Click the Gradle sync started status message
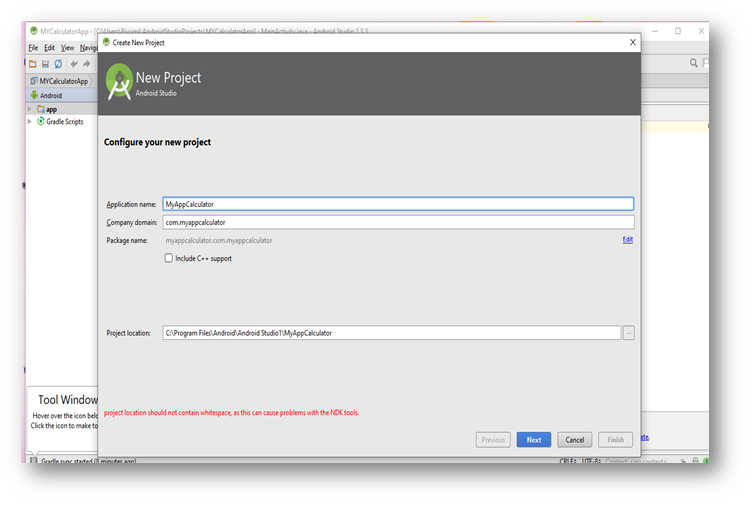Screen dimensions: 751x505 point(89,461)
